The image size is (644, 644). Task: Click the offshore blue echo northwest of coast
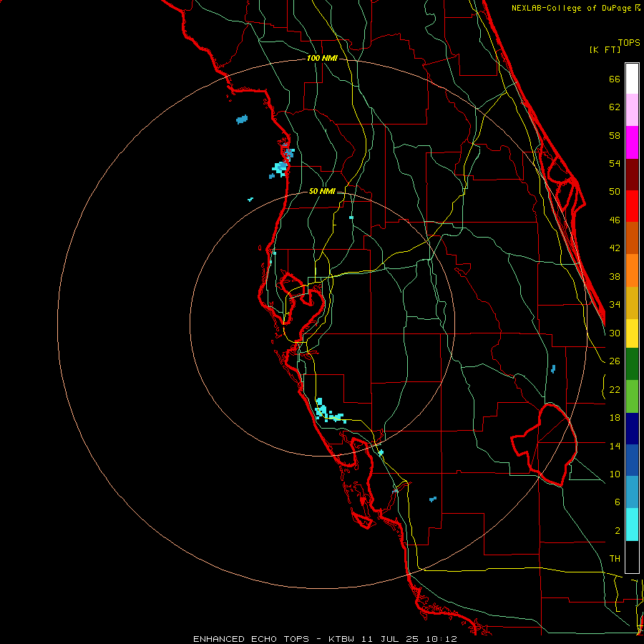(x=242, y=119)
